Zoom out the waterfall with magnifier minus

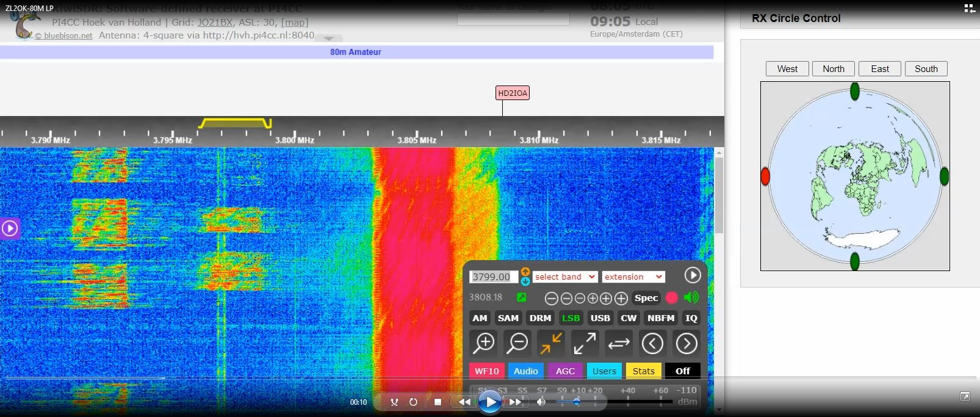pyautogui.click(x=517, y=344)
